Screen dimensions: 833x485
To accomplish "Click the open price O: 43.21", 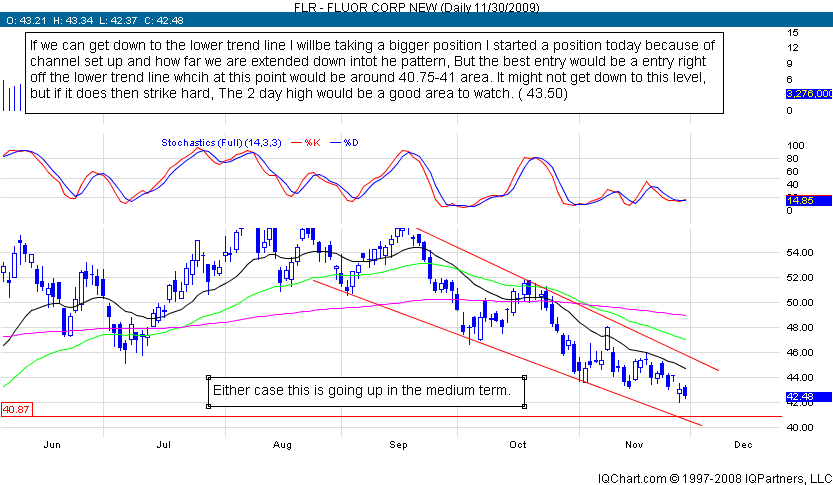I will (26, 21).
